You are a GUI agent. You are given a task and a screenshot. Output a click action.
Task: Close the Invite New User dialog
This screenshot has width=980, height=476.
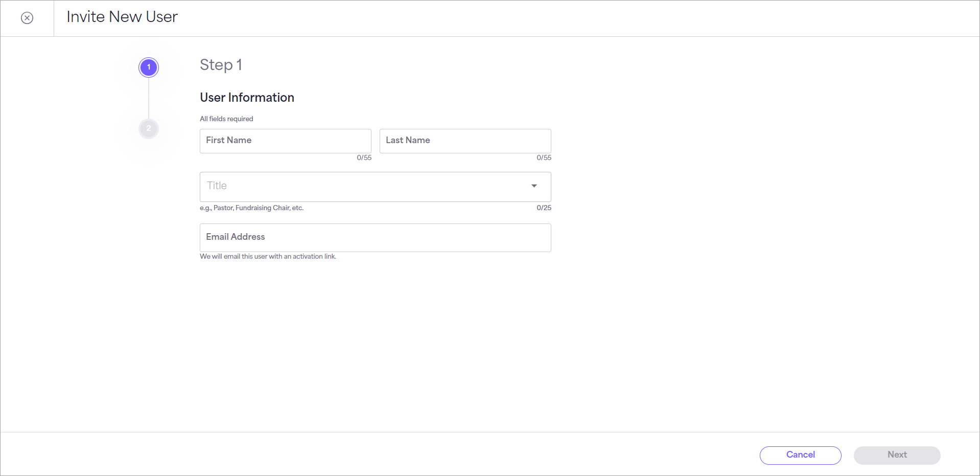click(27, 18)
